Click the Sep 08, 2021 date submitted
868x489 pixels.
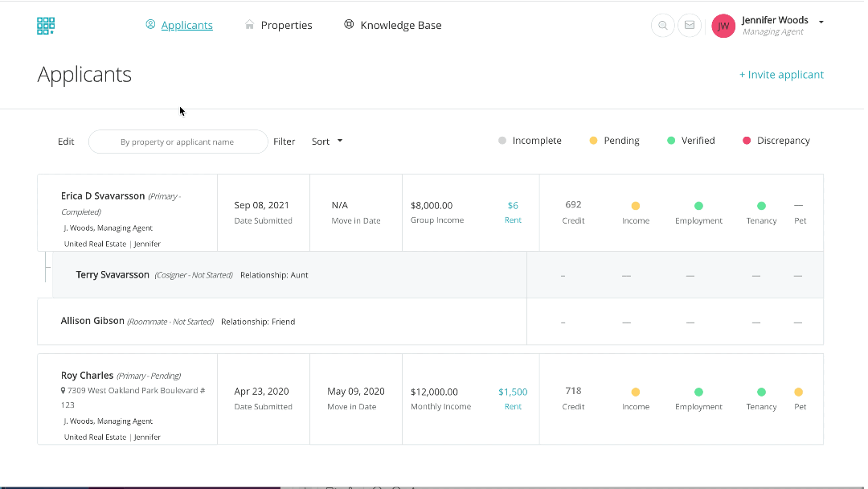261,205
